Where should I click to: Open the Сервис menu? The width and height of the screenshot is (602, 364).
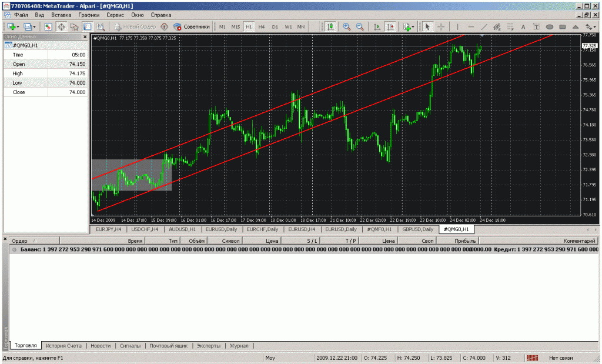[x=115, y=15]
